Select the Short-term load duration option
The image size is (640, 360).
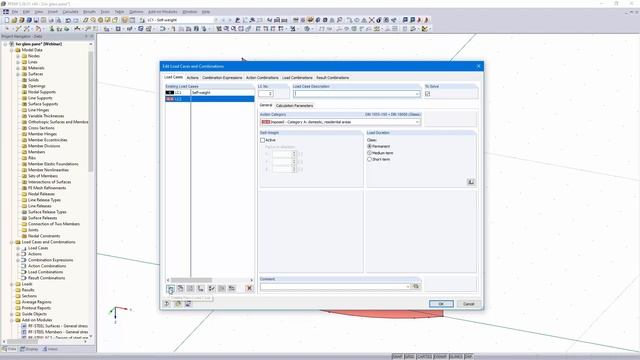[369, 159]
